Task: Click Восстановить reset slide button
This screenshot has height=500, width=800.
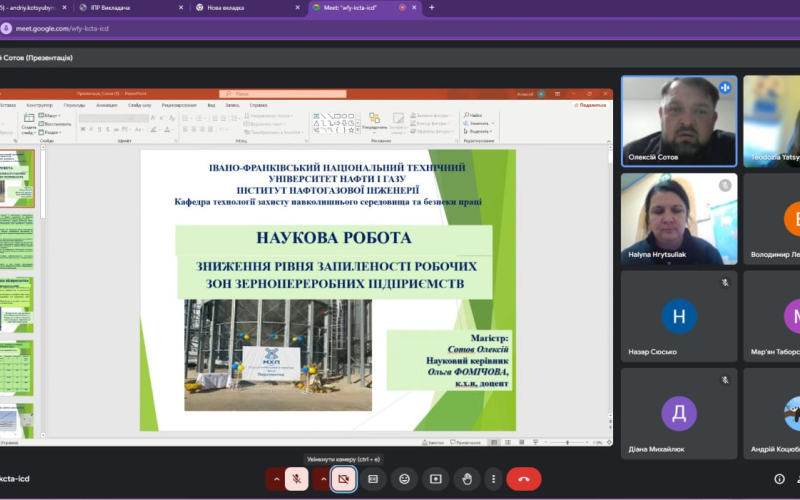Action: (55, 124)
